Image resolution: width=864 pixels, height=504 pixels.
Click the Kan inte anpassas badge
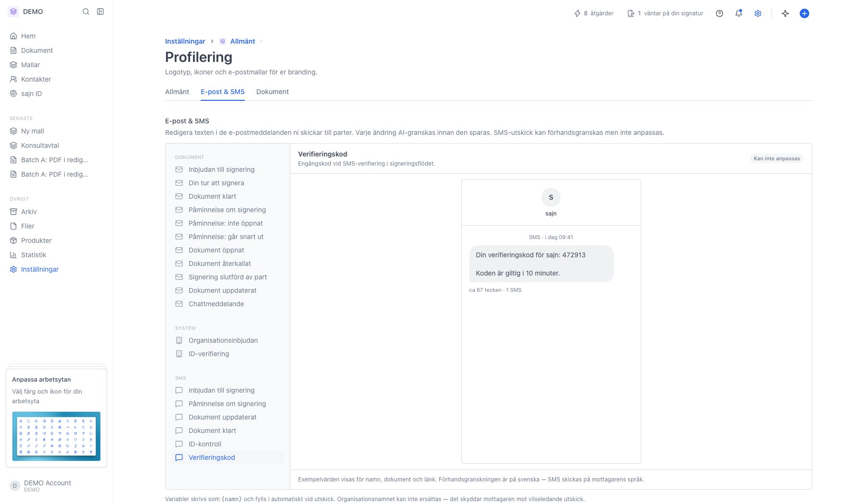(x=777, y=158)
